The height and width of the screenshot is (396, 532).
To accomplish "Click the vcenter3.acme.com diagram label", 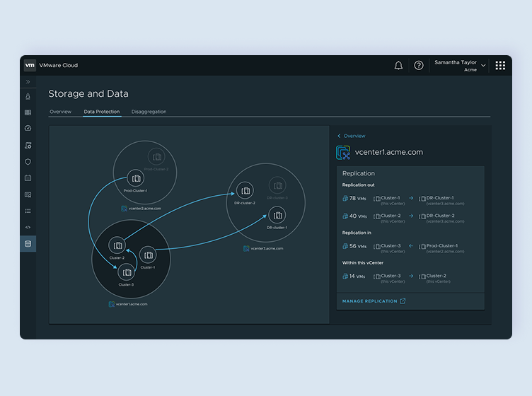I will [x=263, y=248].
